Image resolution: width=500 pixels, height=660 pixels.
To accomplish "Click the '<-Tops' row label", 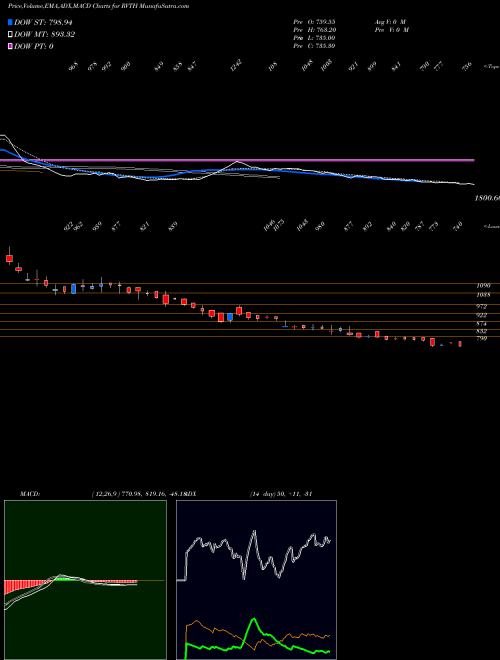I will coord(491,67).
